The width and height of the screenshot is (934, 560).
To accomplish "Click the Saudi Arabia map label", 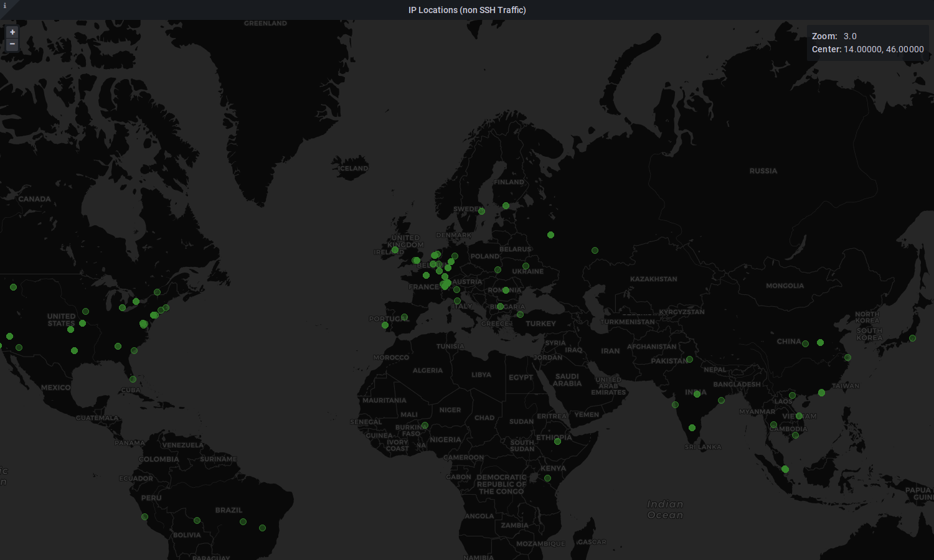I will [567, 380].
